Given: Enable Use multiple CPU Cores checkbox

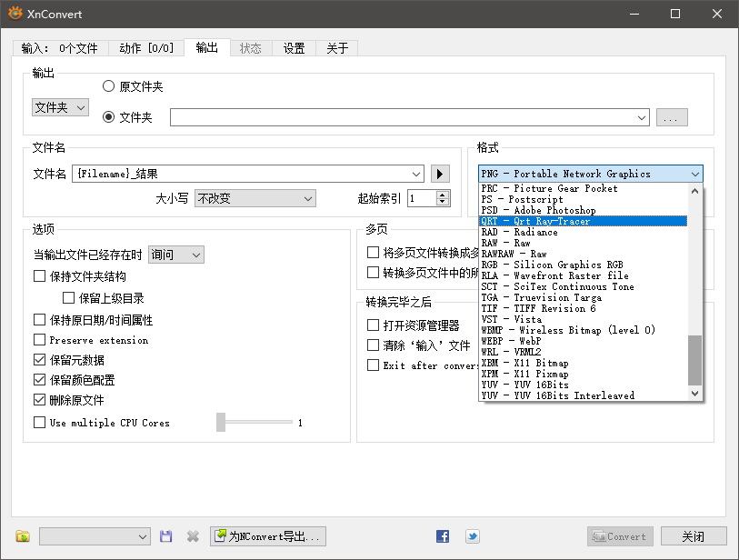Looking at the screenshot, I should [x=39, y=422].
